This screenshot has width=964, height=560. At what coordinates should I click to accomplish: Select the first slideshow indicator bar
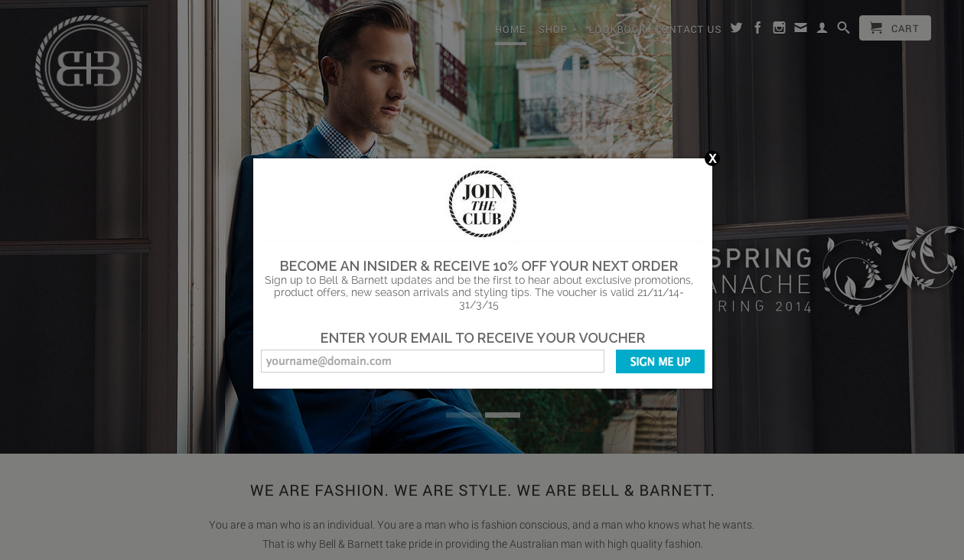[x=464, y=415]
